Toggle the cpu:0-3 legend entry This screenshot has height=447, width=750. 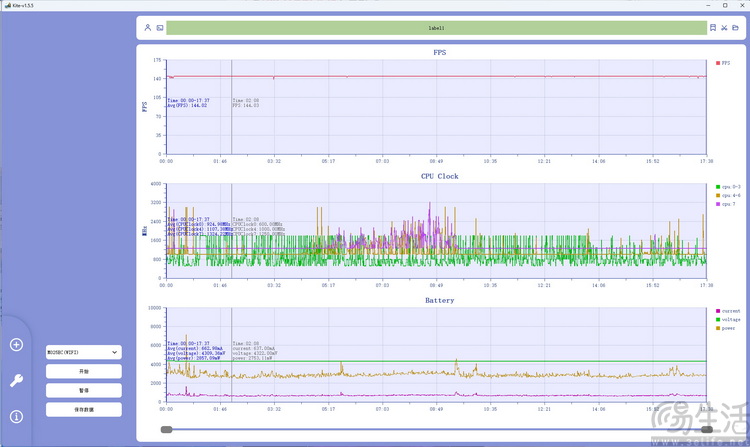(x=728, y=187)
